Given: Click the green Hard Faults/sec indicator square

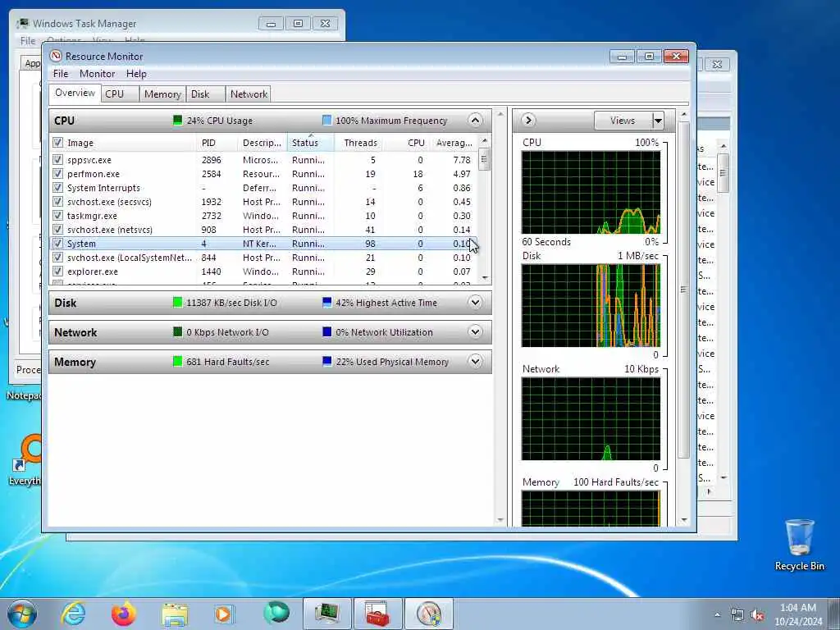Looking at the screenshot, I should pyautogui.click(x=177, y=361).
